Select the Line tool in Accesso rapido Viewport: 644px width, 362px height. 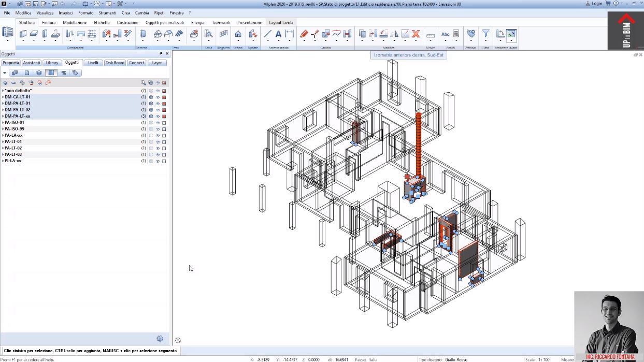coord(267,34)
